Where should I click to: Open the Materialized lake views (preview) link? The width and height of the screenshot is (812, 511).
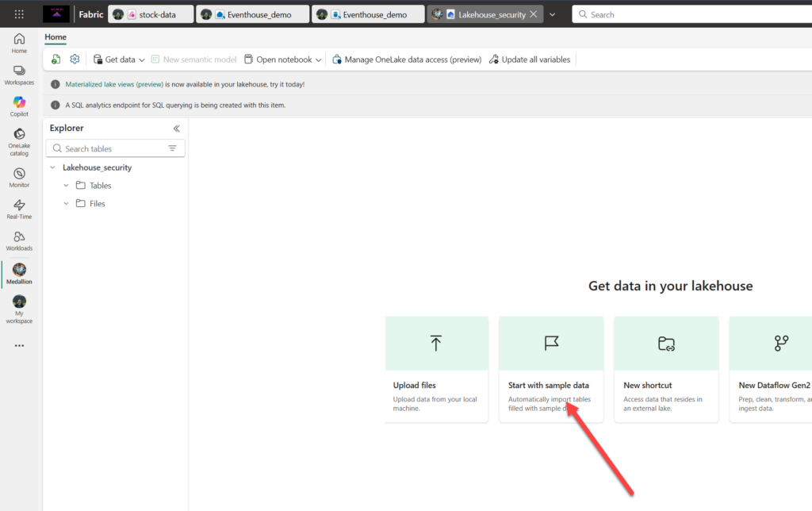tap(114, 84)
